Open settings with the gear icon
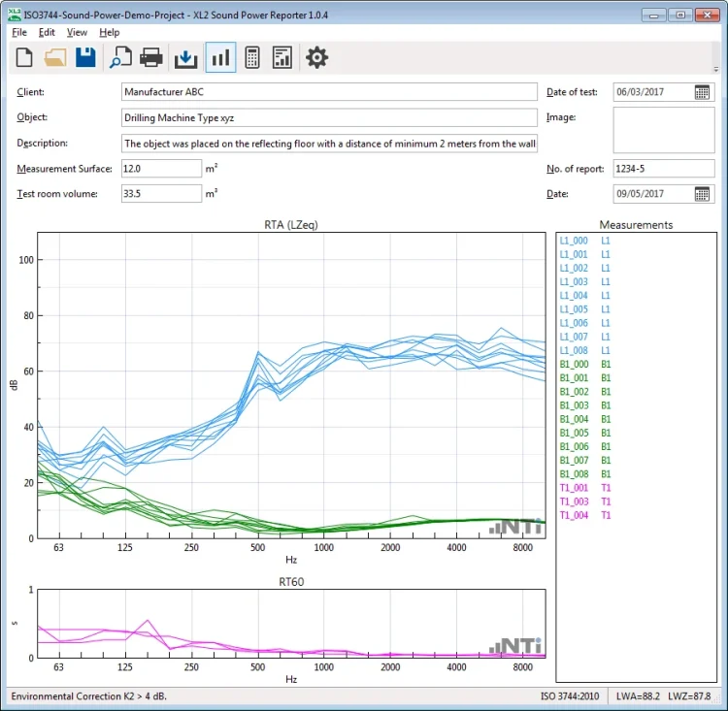728x711 pixels. [x=316, y=58]
